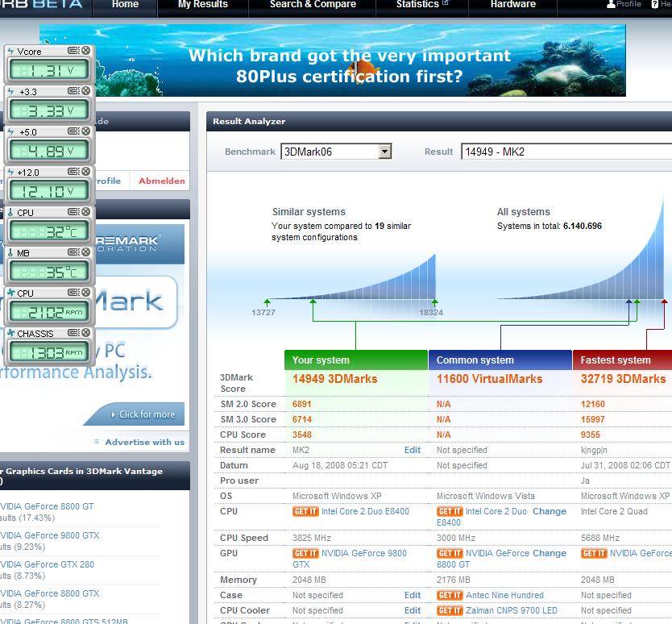Click the 14949 3DMarks score
672x624 pixels.
click(x=334, y=379)
